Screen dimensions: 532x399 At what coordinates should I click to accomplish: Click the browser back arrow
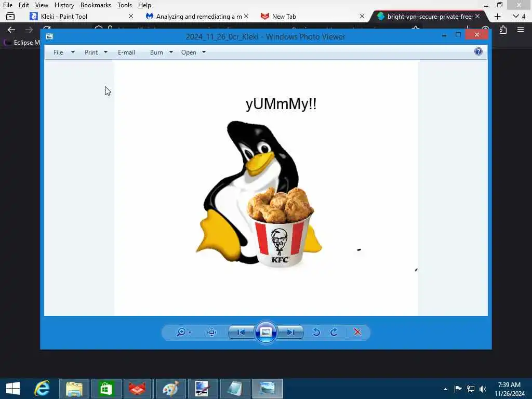coord(11,30)
